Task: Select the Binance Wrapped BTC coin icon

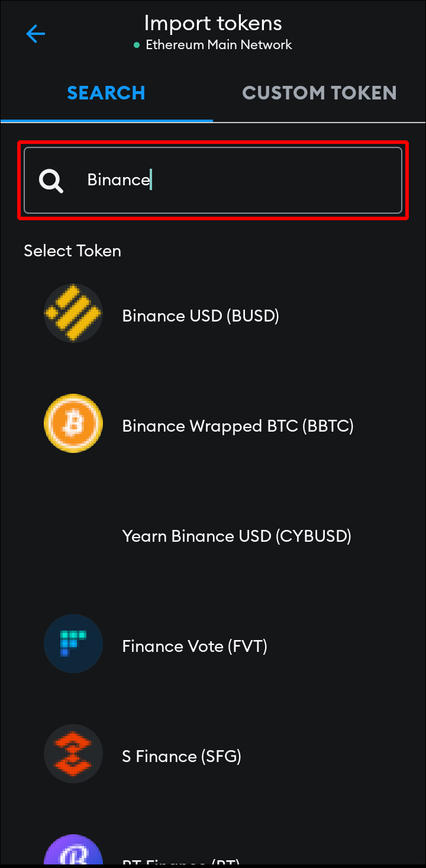Action: coord(73,423)
